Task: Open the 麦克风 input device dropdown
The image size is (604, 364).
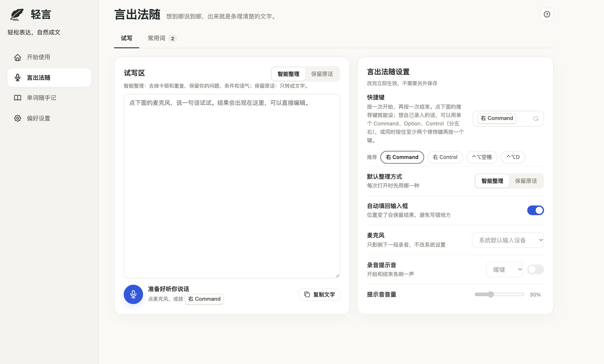Action: point(508,240)
